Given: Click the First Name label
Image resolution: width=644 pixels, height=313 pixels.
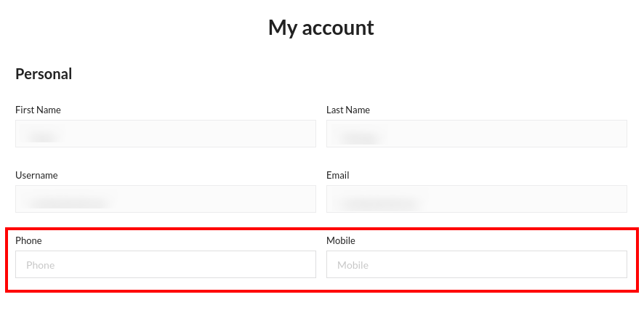Looking at the screenshot, I should tap(38, 110).
